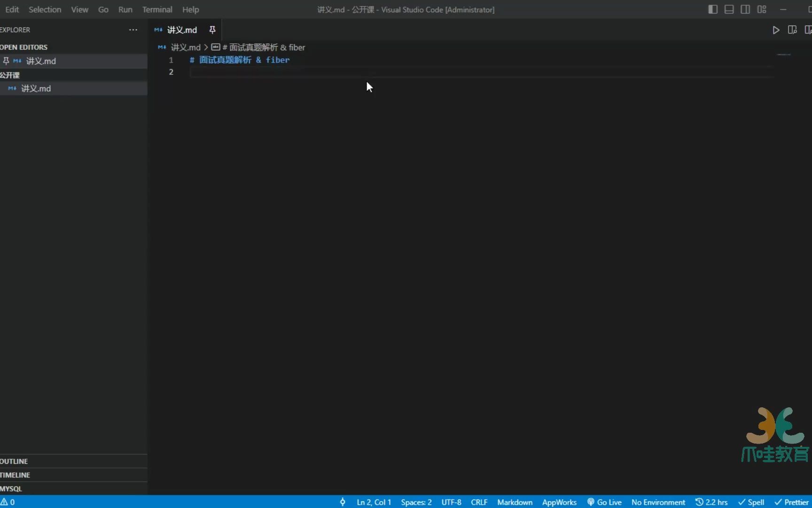Expand the OUTLINE section
Image resolution: width=812 pixels, height=508 pixels.
coord(74,461)
